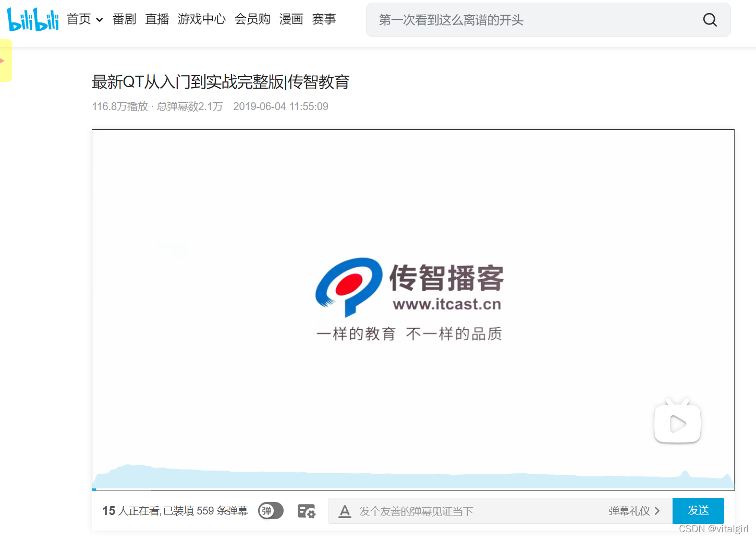This screenshot has width=756, height=539.
Task: Open 弹幕礼仪 link
Action: [x=634, y=511]
